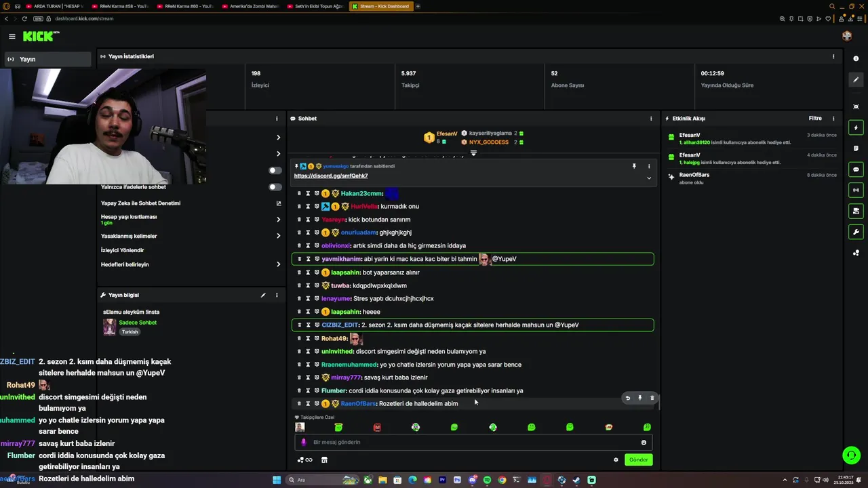The height and width of the screenshot is (488, 868).
Task: Open the user avatar menu in header
Action: pos(847,36)
